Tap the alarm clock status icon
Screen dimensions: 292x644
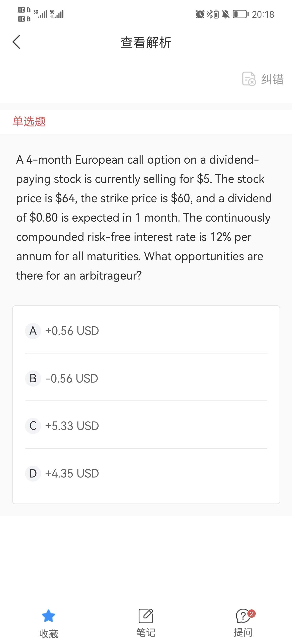[x=200, y=14]
